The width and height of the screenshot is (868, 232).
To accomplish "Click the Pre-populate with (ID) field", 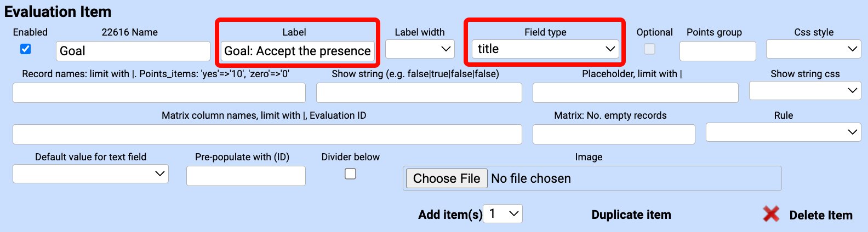I will coord(245,176).
